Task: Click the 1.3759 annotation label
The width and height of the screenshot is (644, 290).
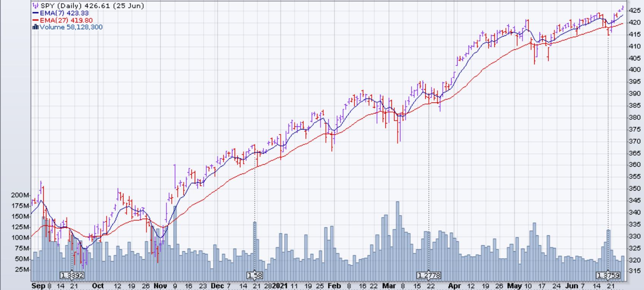Action: [x=608, y=275]
